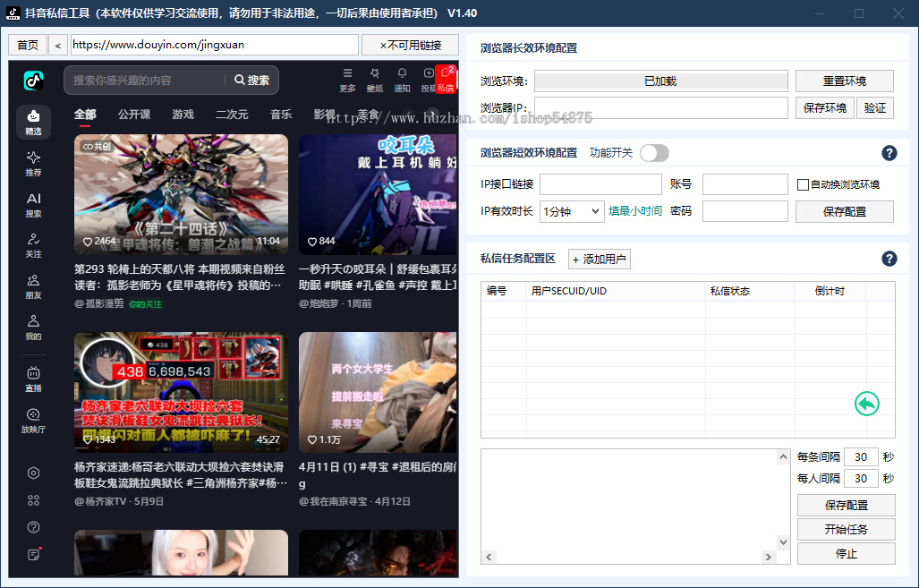Click the Douyin search input field
Screen dimensions: 919x588
pyautogui.click(x=147, y=81)
